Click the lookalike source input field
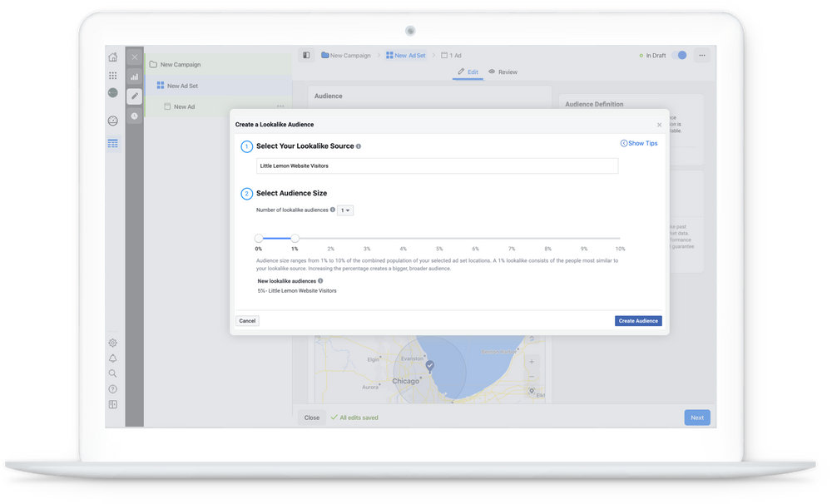Image resolution: width=832 pixels, height=504 pixels. point(438,166)
